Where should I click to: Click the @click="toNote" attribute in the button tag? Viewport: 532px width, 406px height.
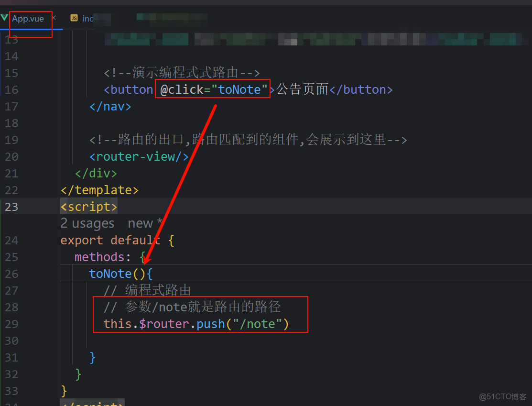[212, 89]
